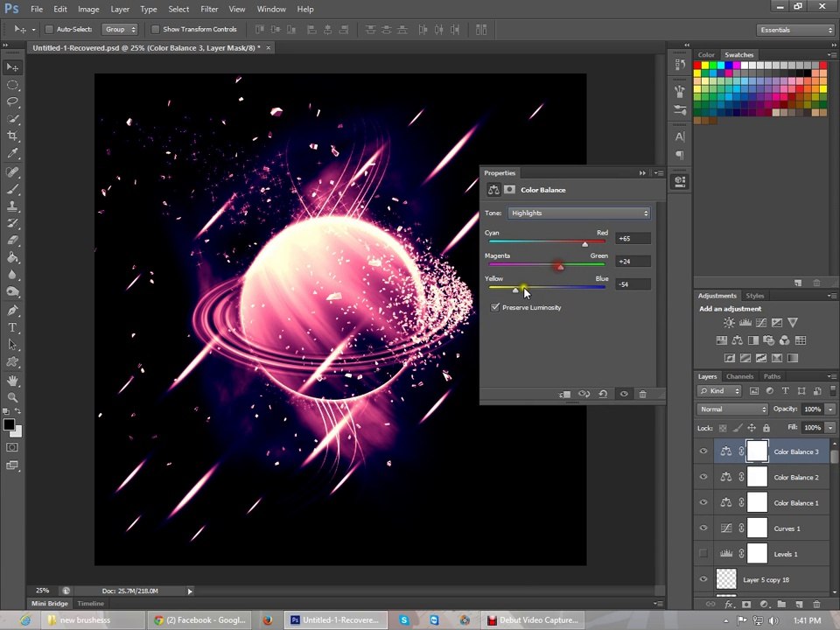Choose the Eyedropper tool
The height and width of the screenshot is (630, 840).
(x=12, y=153)
